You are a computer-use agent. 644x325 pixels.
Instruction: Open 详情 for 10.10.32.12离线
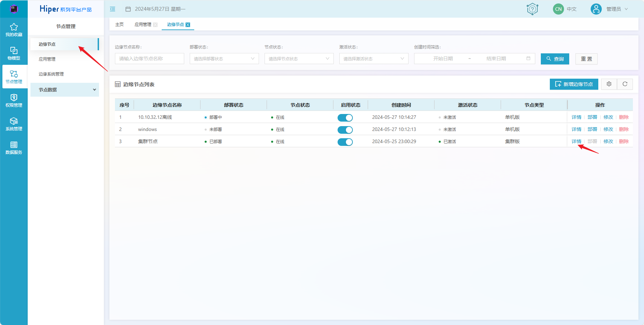(576, 117)
